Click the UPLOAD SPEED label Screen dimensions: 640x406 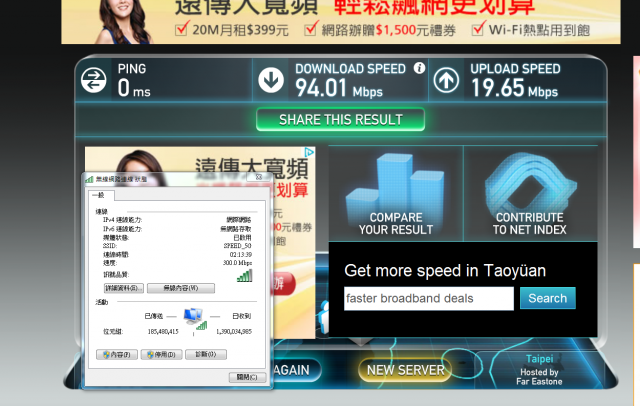pos(515,69)
